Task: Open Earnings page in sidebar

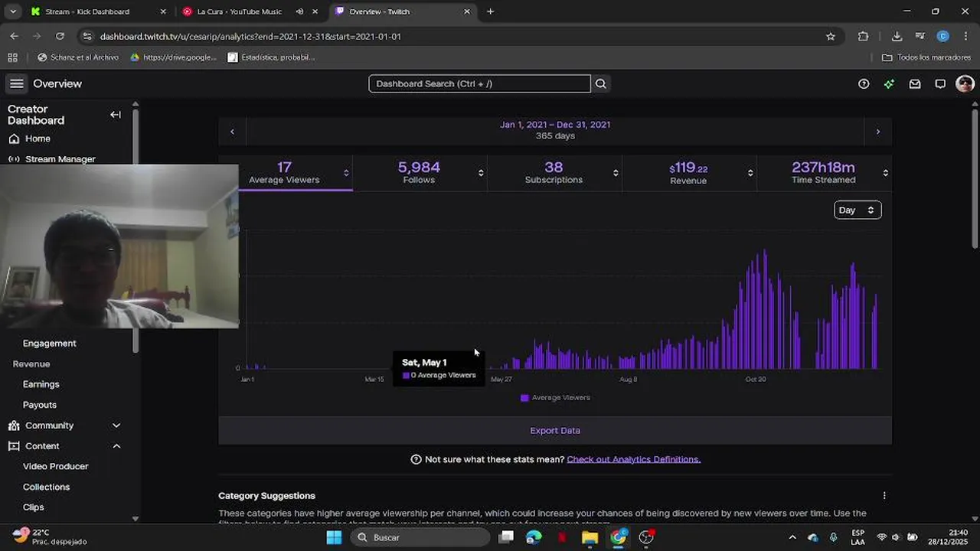Action: pos(41,384)
